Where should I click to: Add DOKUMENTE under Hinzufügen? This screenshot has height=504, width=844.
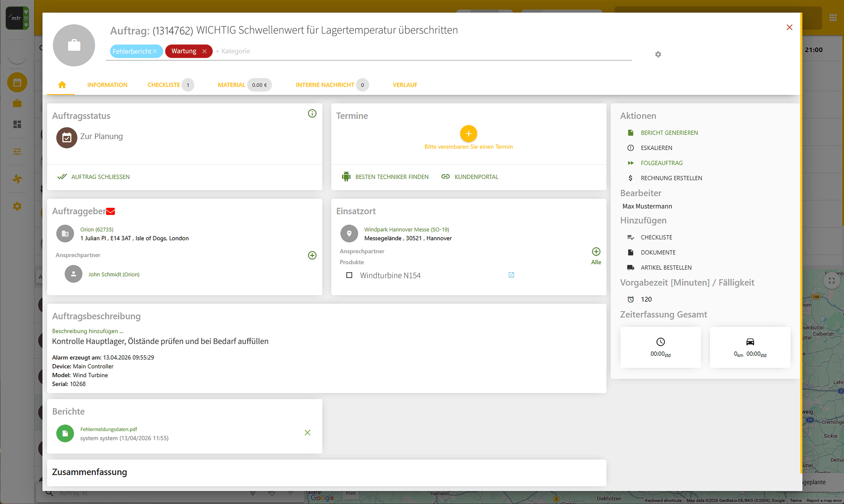[651, 252]
